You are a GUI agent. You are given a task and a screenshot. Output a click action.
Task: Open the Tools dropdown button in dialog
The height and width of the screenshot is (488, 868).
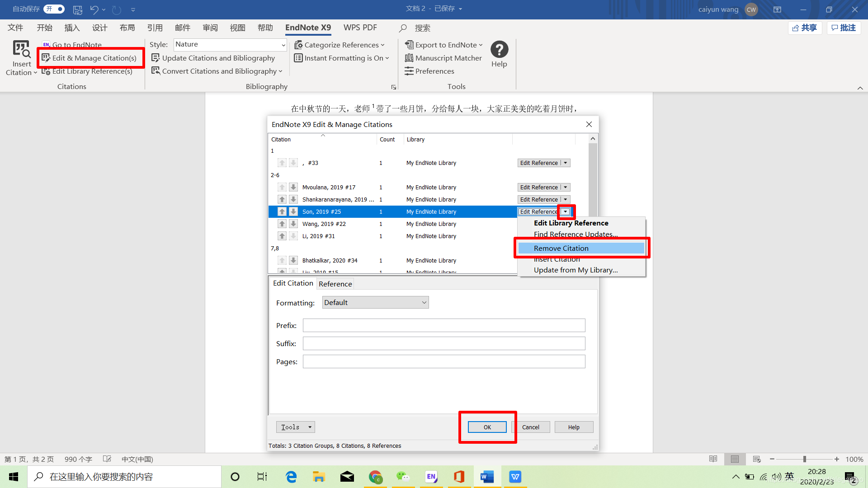pyautogui.click(x=295, y=427)
